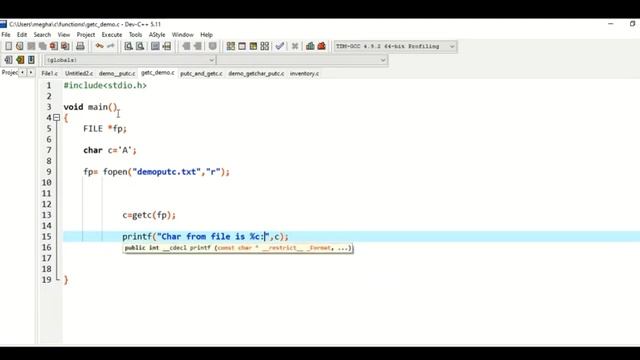This screenshot has width=640, height=360.
Task: Switch to the demo_putc.c tab
Action: click(x=117, y=73)
